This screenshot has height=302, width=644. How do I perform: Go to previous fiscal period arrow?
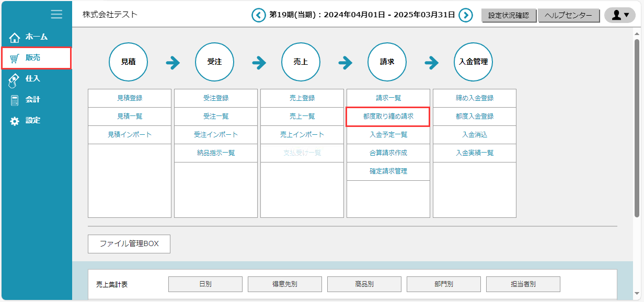[x=259, y=15]
